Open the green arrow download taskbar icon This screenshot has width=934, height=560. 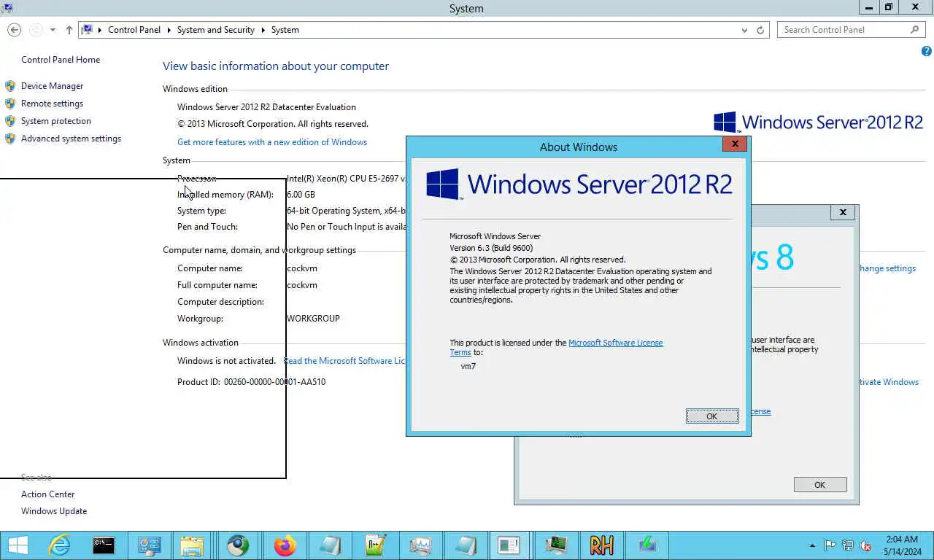tap(647, 545)
